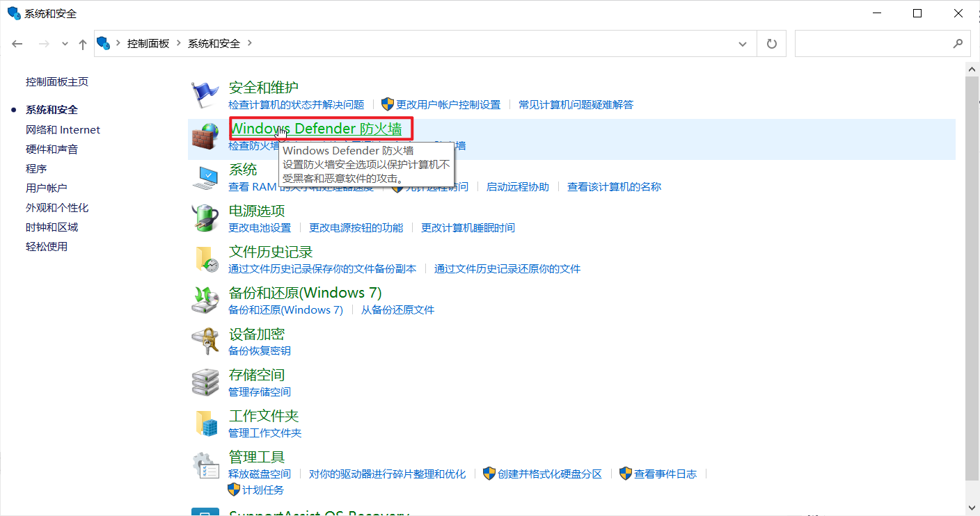
Task: Open 控制面板主页 in sidebar
Action: pyautogui.click(x=57, y=82)
